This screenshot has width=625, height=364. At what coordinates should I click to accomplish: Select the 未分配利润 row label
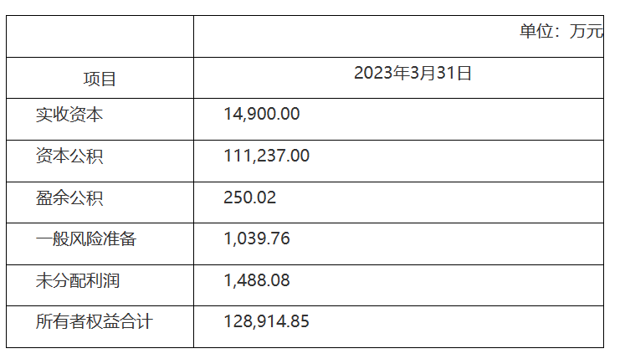(x=78, y=280)
